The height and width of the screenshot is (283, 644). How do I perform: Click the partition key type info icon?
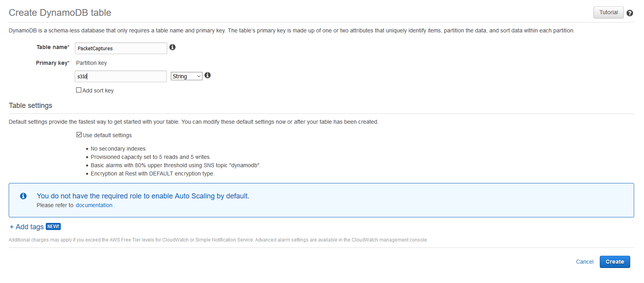coord(208,75)
